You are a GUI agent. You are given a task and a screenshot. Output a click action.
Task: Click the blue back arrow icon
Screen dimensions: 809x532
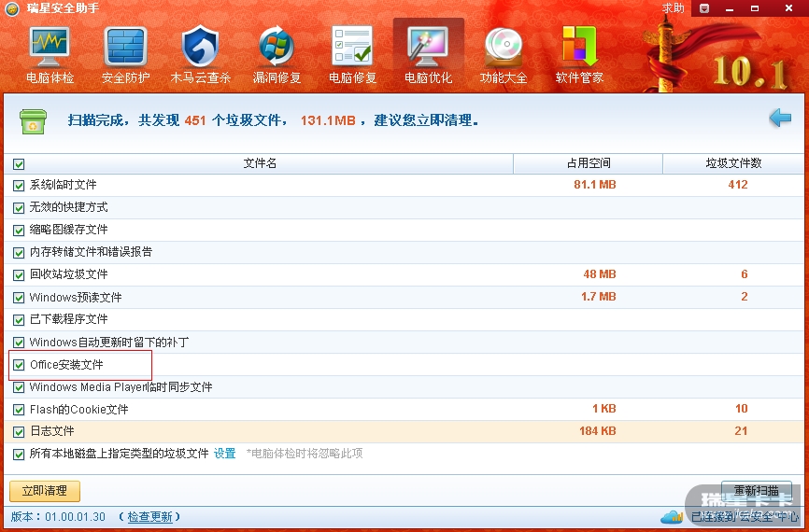click(780, 118)
